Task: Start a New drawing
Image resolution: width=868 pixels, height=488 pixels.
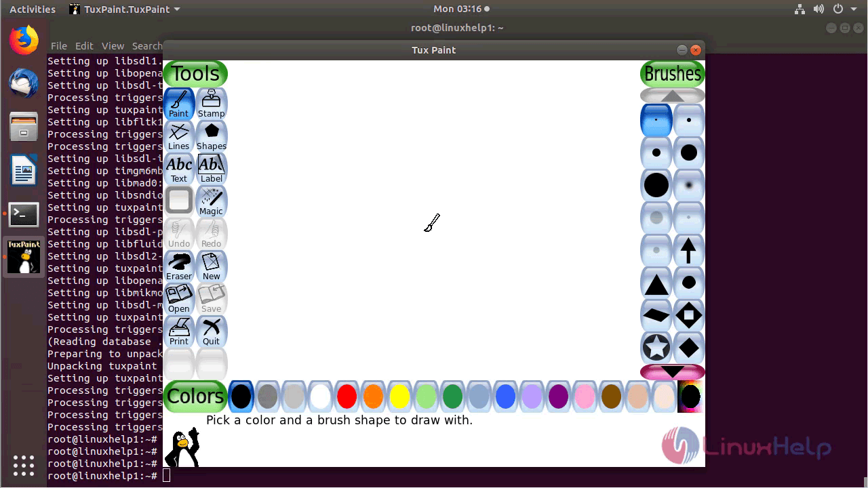Action: [x=211, y=266]
